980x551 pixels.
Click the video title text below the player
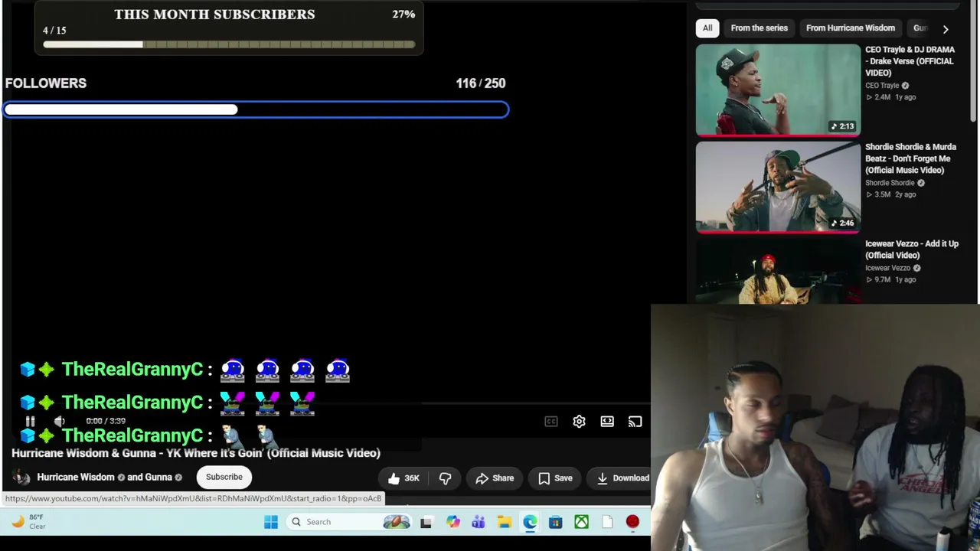click(x=196, y=453)
